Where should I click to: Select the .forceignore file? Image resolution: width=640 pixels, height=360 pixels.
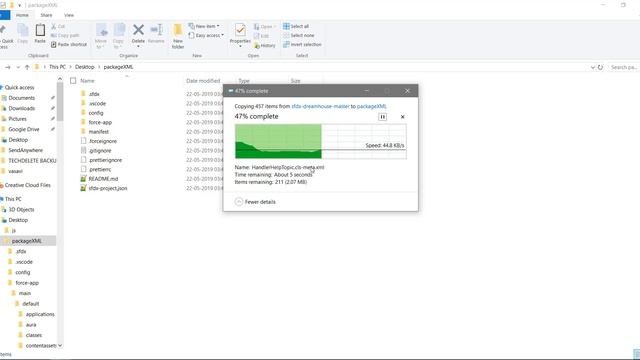tap(103, 141)
